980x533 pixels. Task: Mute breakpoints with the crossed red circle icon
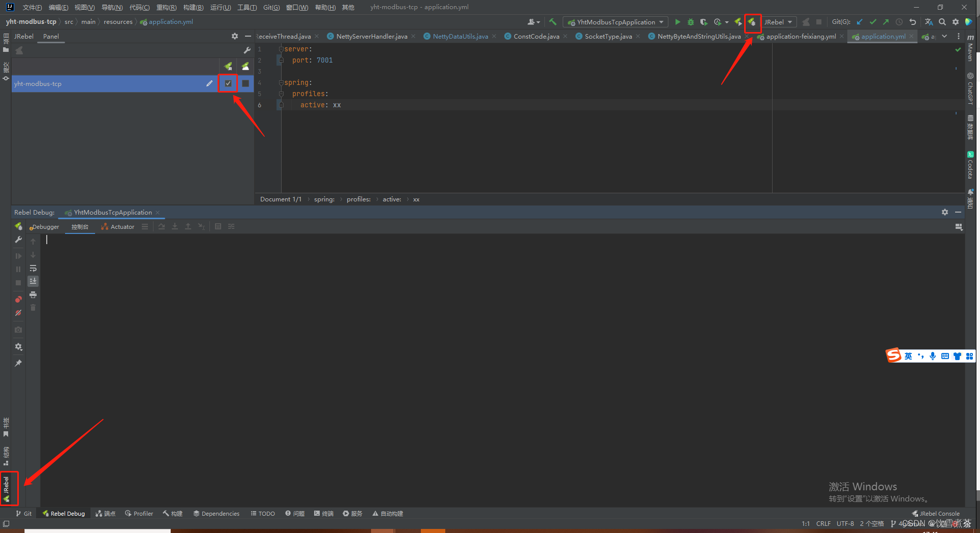18,313
